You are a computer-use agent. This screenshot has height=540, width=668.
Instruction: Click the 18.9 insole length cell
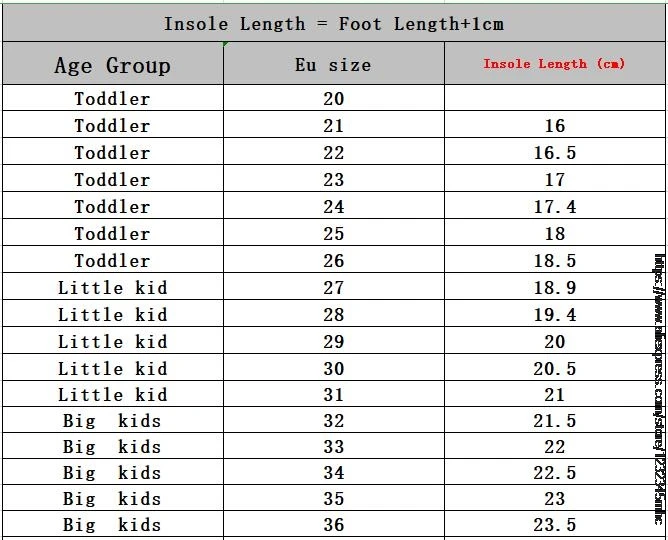pyautogui.click(x=554, y=288)
